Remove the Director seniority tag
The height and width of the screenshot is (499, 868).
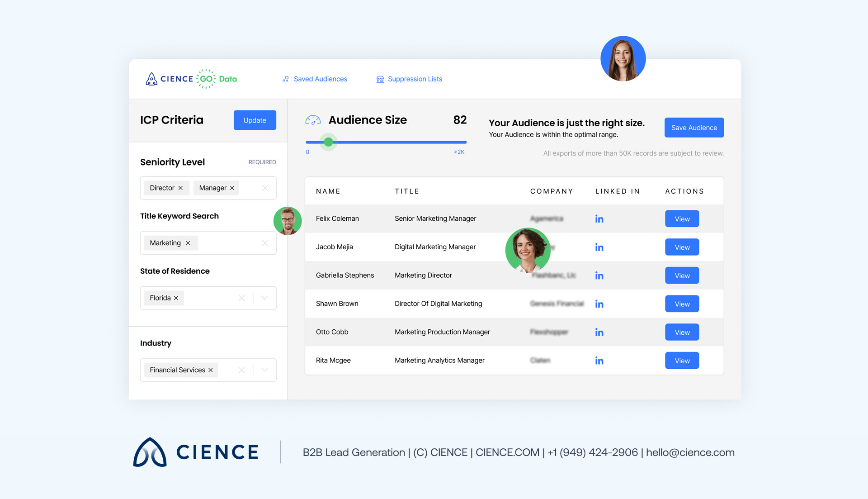(180, 188)
